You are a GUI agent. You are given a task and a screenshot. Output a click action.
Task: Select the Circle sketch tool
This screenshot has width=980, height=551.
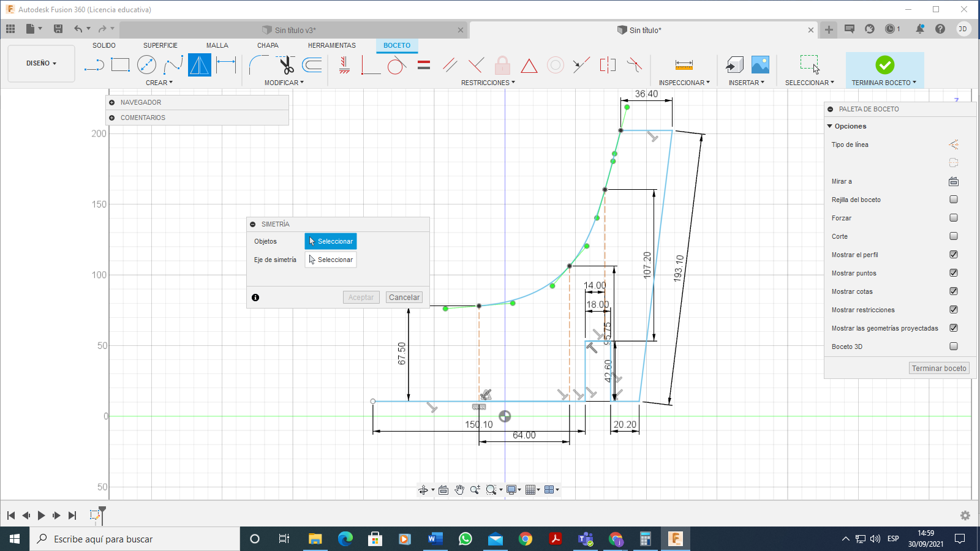point(146,65)
